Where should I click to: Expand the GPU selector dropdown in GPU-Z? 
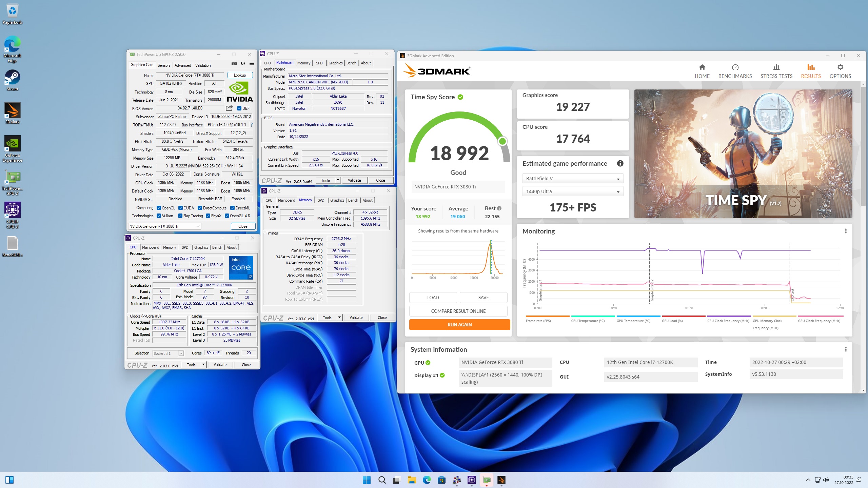click(x=165, y=226)
